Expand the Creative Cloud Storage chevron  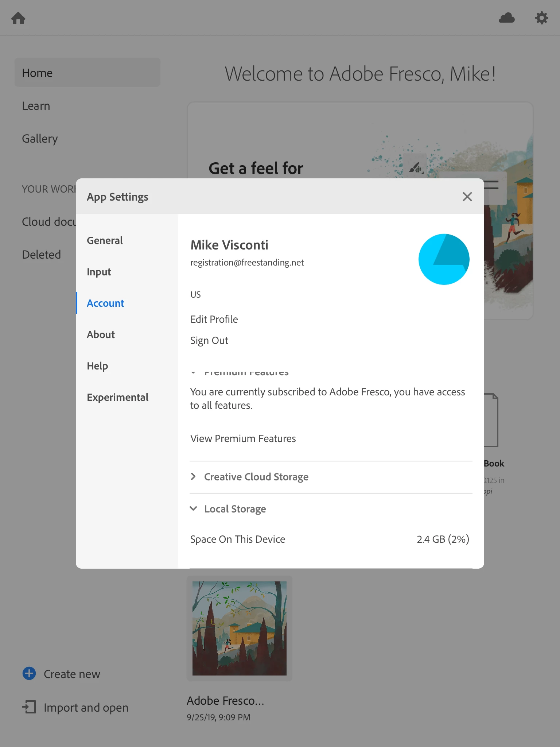[x=194, y=476]
